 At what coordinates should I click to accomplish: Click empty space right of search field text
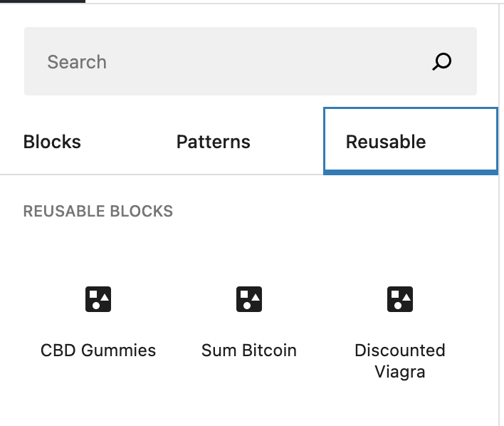tap(267, 61)
